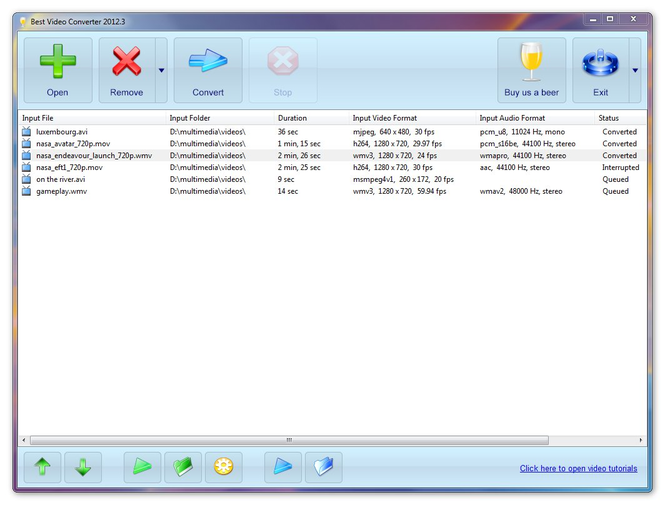The height and width of the screenshot is (505, 665).
Task: Sort by Input Video Format column header
Action: (413, 118)
